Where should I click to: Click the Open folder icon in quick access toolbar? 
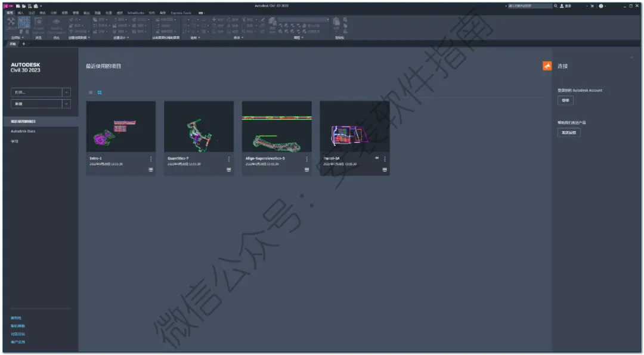pyautogui.click(x=24, y=6)
